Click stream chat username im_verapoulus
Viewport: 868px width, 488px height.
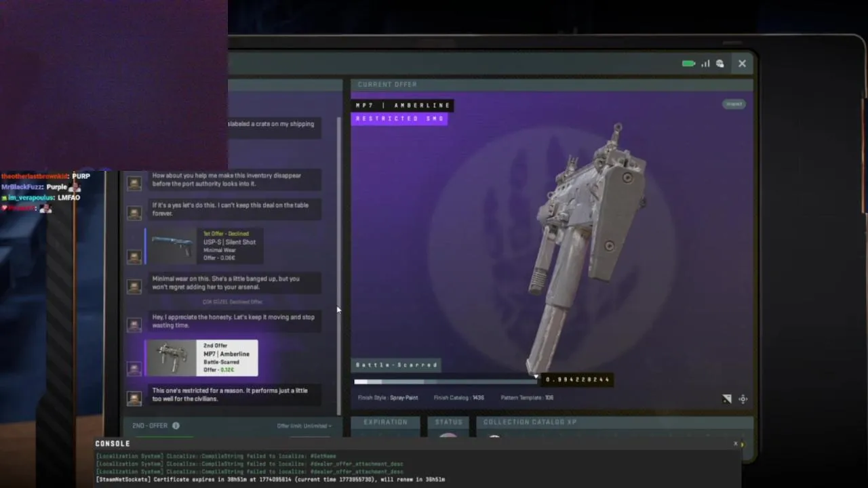pos(31,198)
